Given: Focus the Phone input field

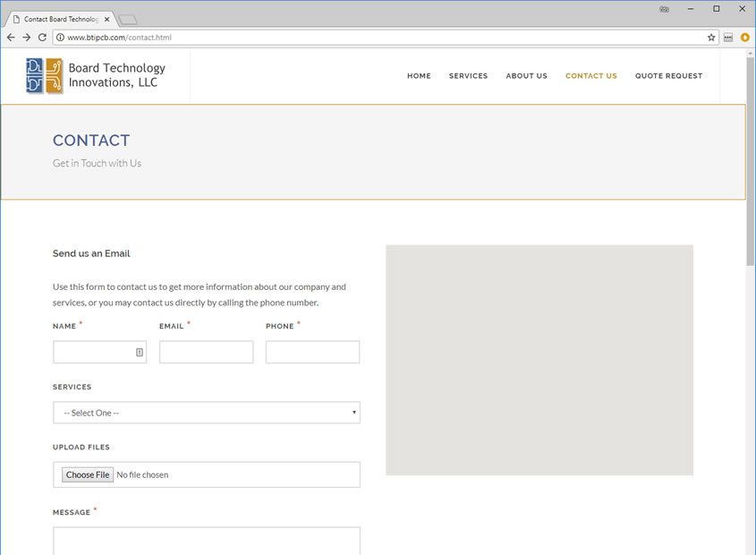Looking at the screenshot, I should [x=312, y=353].
